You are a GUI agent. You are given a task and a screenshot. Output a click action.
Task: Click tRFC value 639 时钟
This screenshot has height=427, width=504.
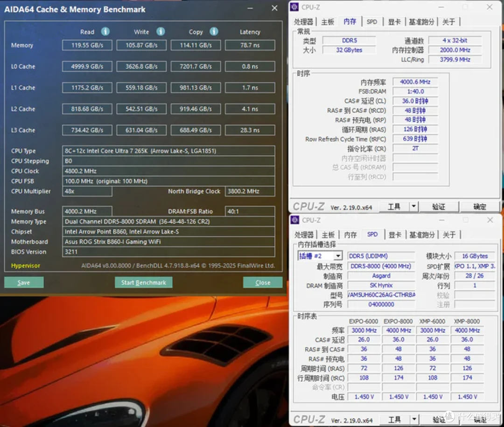click(x=415, y=139)
